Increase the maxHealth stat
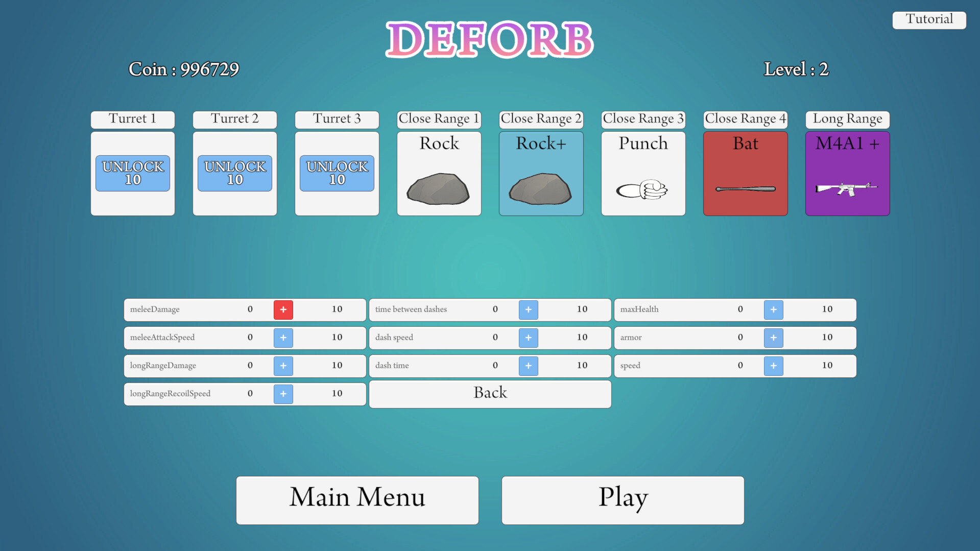980x551 pixels. [x=773, y=309]
